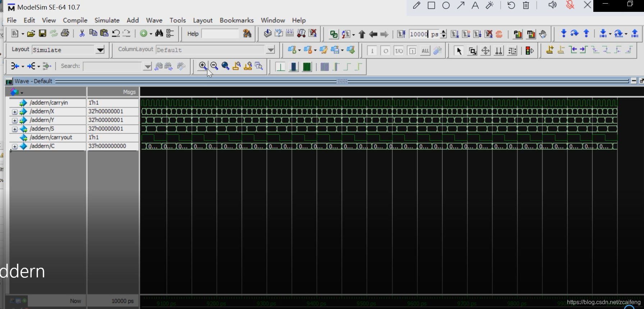Image resolution: width=644 pixels, height=309 pixels.
Task: Click the Find binoculars icon
Action: click(159, 33)
